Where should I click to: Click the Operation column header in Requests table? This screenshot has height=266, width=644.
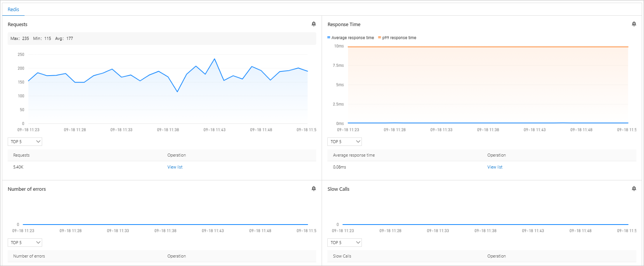177,155
